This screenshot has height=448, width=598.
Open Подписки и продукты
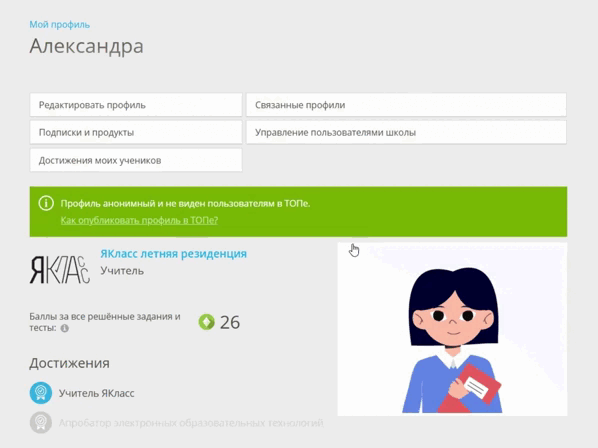pos(136,132)
